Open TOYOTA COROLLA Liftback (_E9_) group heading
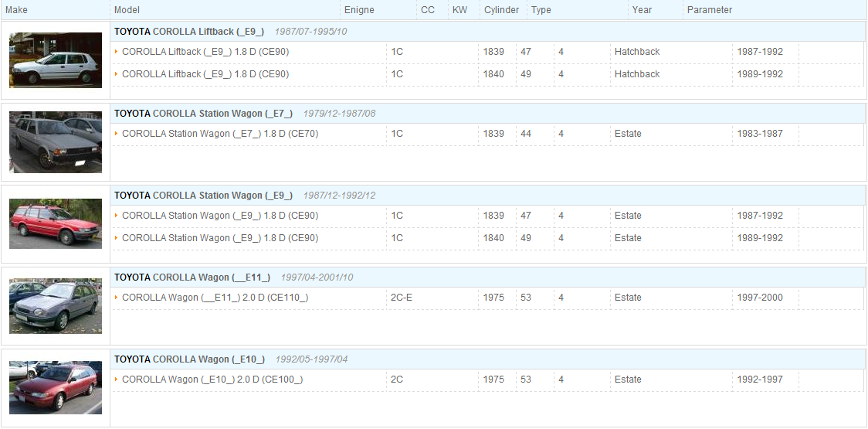The image size is (868, 429). [x=188, y=32]
